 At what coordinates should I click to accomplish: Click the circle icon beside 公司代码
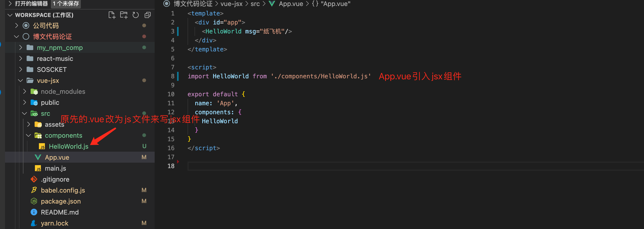(26, 25)
